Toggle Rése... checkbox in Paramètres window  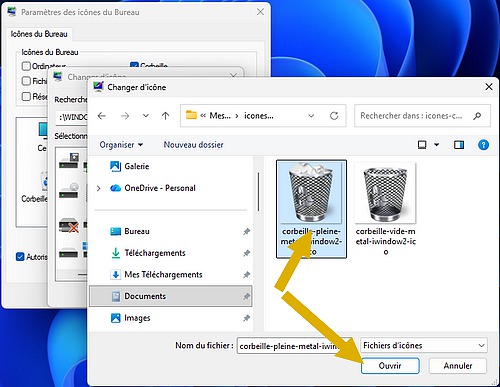point(26,97)
